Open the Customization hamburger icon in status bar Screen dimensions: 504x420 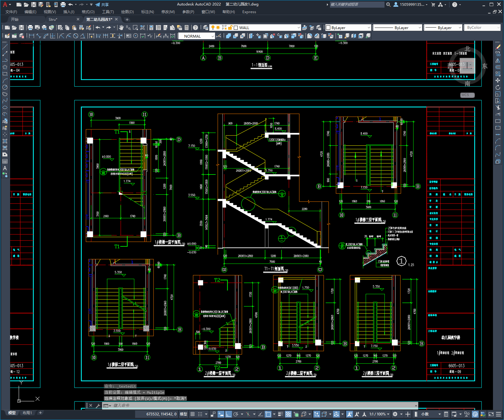499,414
